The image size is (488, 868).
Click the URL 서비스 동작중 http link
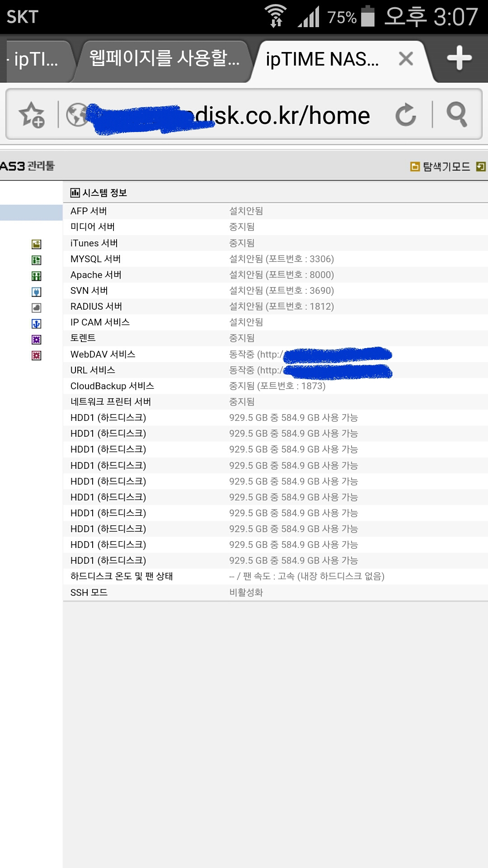[310, 370]
